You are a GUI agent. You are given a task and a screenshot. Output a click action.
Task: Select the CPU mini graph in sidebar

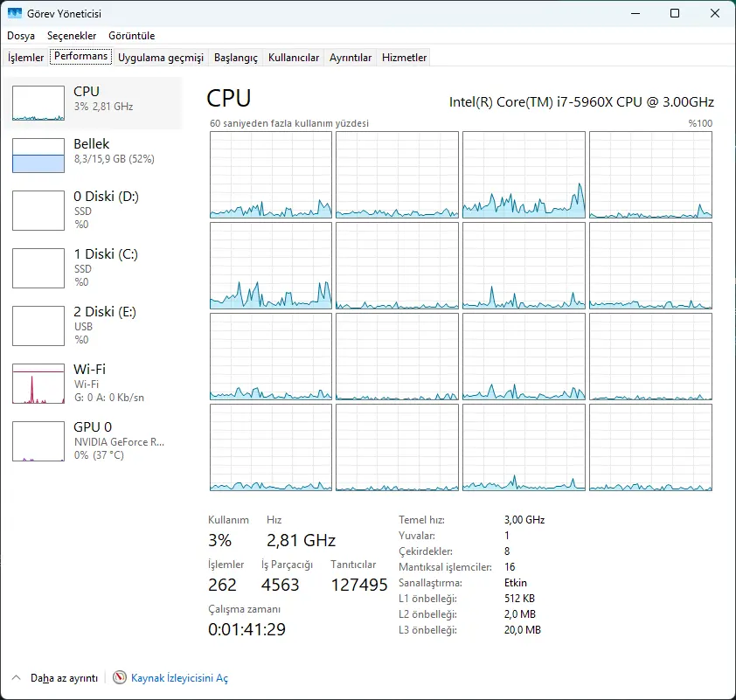[x=38, y=103]
